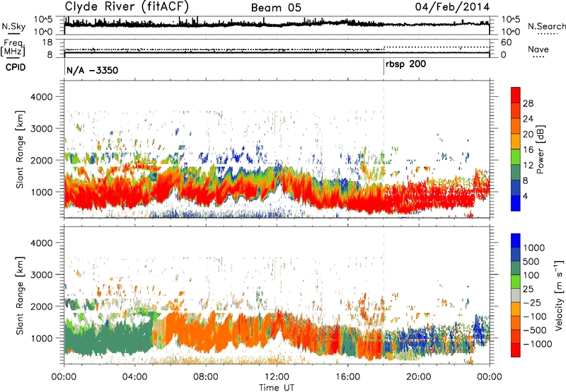The height and width of the screenshot is (392, 566).
Task: Click the 'Nave' legend label
Action: click(538, 49)
